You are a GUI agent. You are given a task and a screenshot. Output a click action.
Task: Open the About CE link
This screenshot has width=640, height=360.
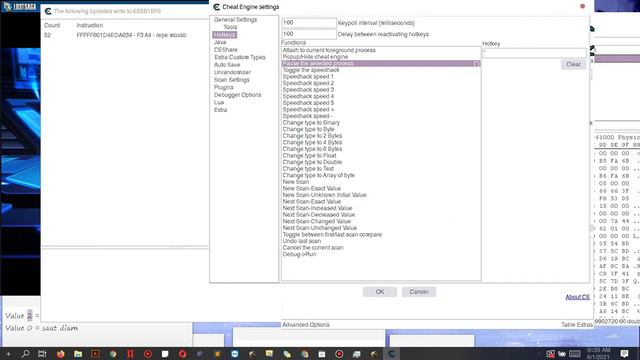(578, 297)
